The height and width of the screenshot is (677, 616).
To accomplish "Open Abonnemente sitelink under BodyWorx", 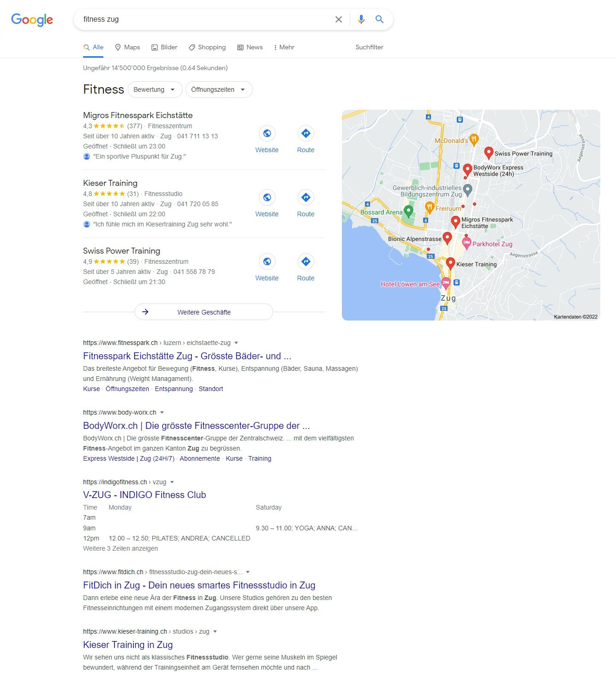I will (x=200, y=458).
